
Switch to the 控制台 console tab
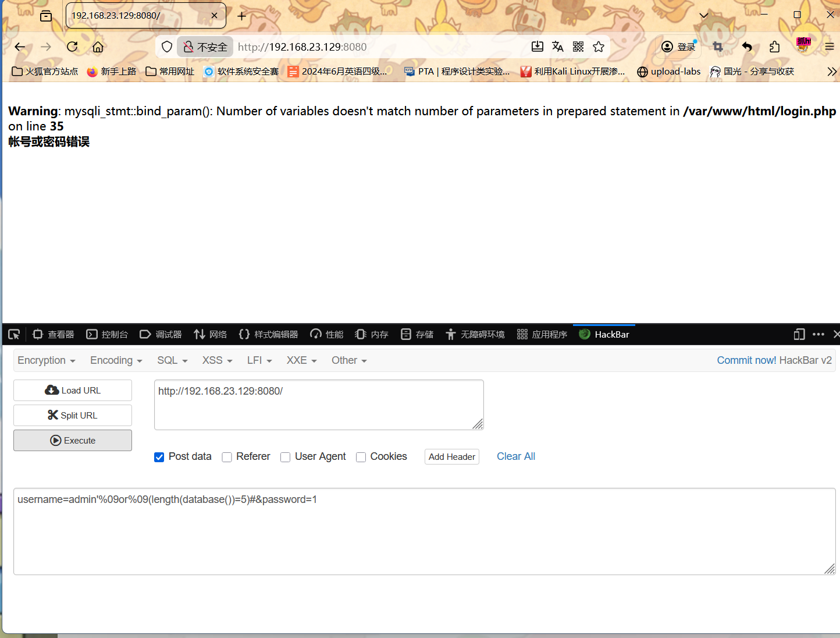click(x=107, y=334)
